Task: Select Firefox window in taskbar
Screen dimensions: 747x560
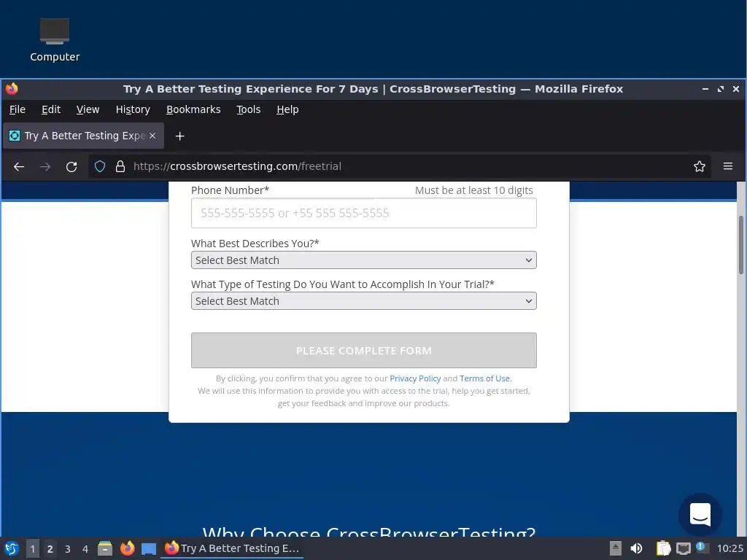Action: 232,548
